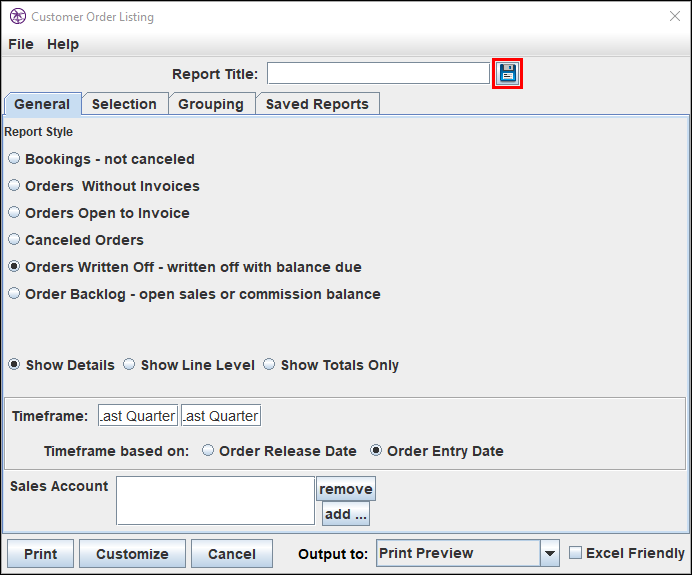Click the remove sales account button
The image size is (692, 575).
(x=346, y=489)
